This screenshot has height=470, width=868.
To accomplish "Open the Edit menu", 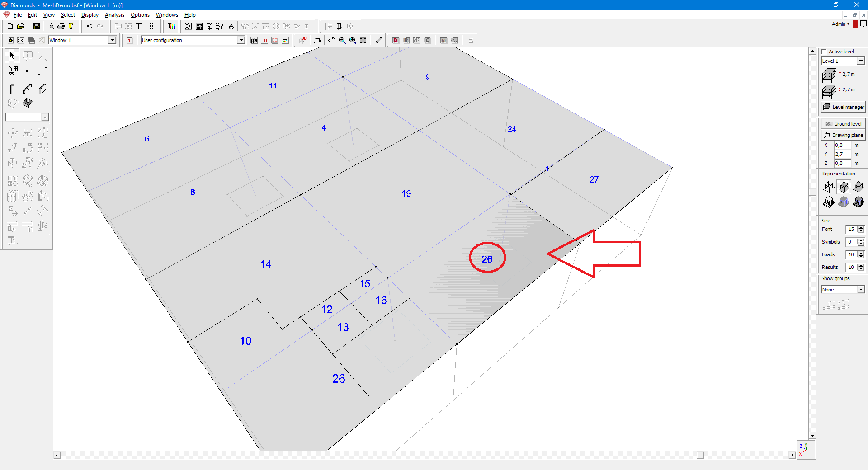I will 33,15.
